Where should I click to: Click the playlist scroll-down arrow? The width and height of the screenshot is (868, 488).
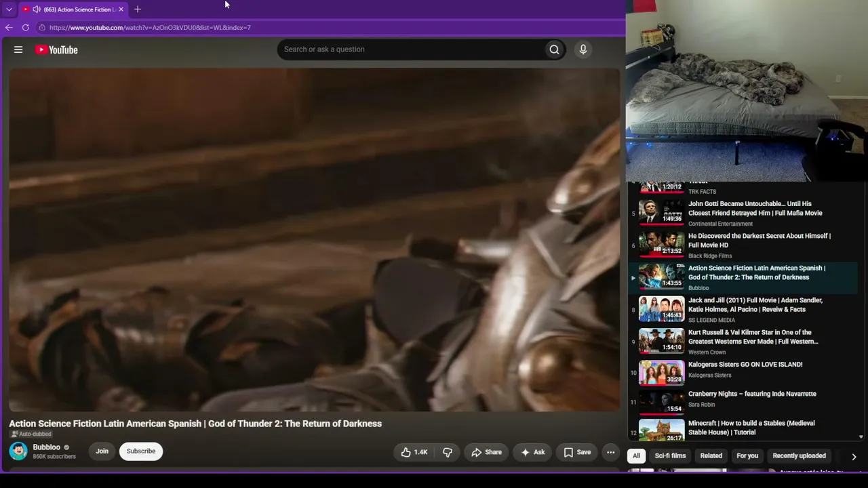point(861,437)
